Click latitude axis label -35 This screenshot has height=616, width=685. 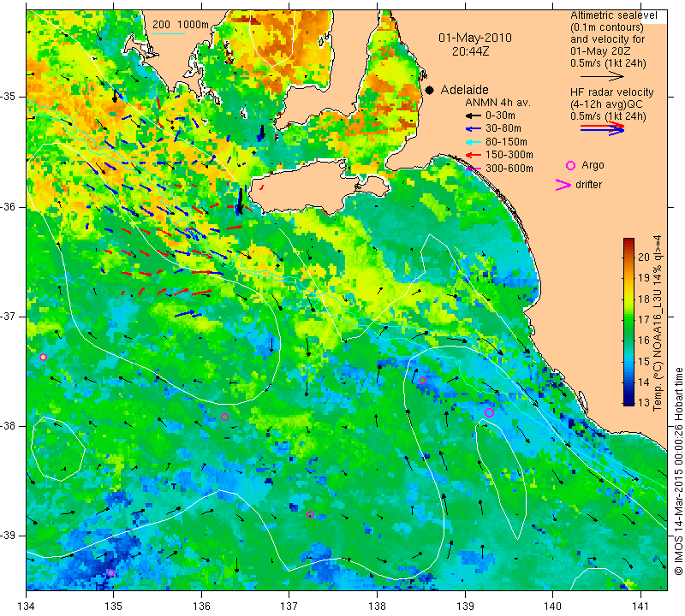tap(8, 97)
